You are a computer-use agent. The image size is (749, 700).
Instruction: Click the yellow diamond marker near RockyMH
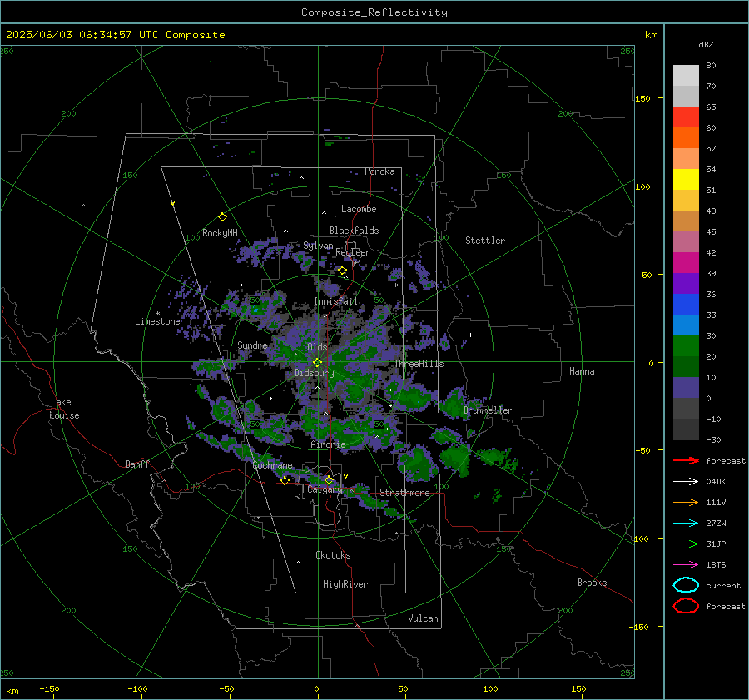pos(222,217)
